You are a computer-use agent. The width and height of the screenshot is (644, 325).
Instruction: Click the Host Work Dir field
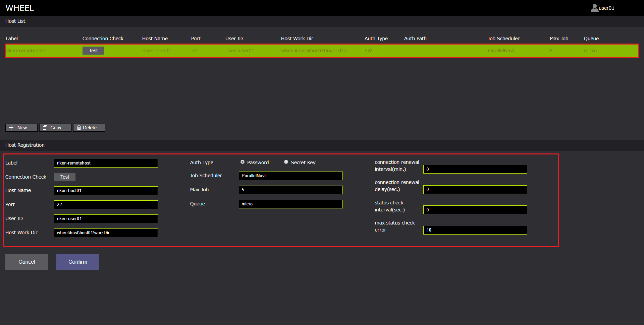(x=106, y=233)
